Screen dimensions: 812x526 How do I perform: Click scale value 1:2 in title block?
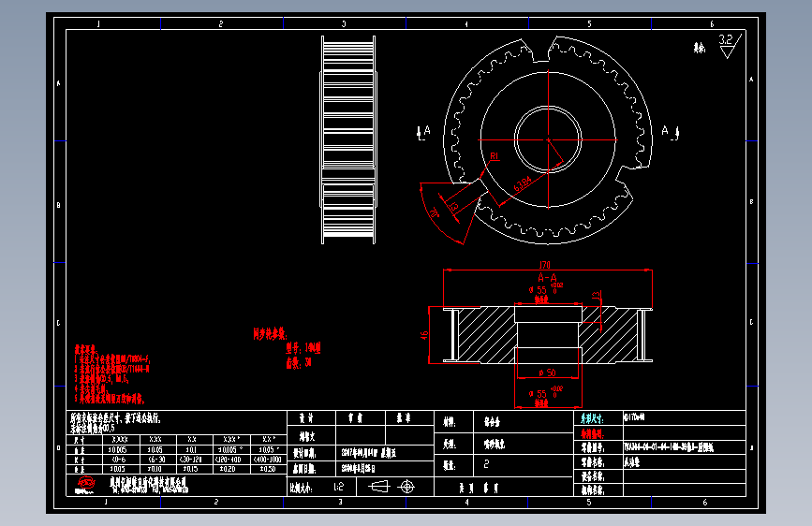point(338,487)
